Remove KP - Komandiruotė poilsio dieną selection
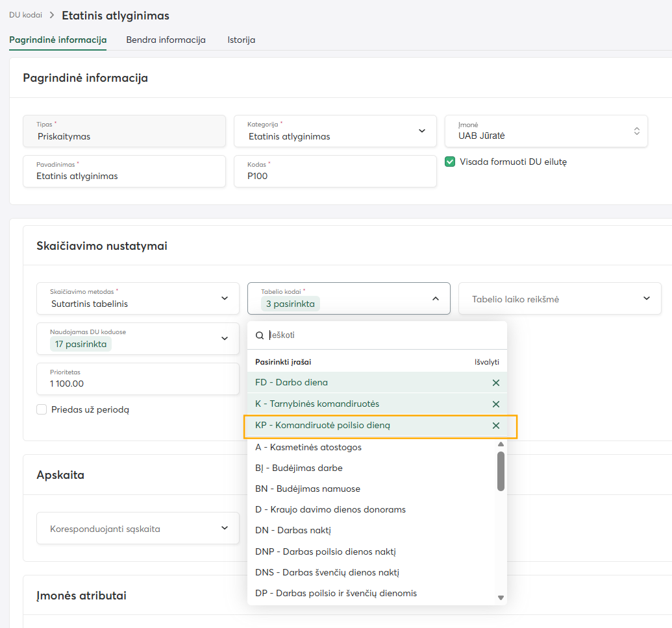Screen dimensions: 672x628 tap(496, 426)
